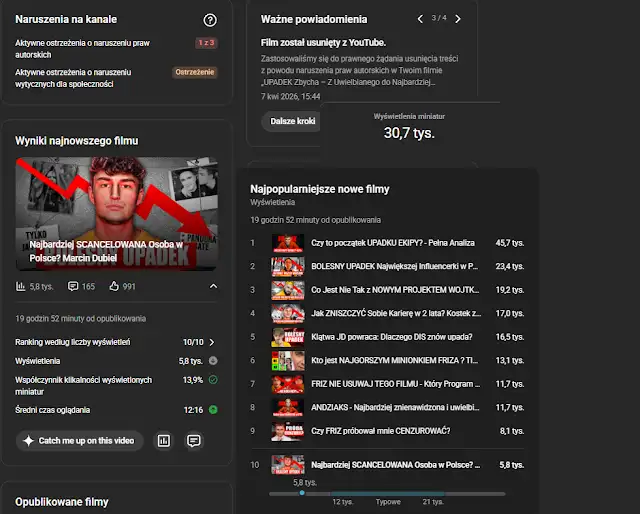Open thumbnail for Czy to początek UPADKU EKIPY
This screenshot has height=514, width=640.
[x=288, y=243]
